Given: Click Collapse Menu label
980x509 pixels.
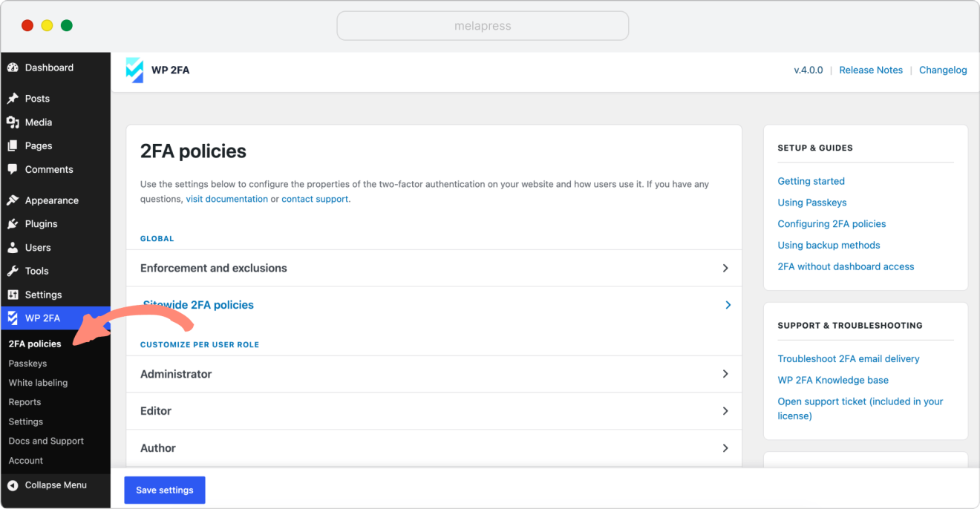Looking at the screenshot, I should tap(56, 485).
